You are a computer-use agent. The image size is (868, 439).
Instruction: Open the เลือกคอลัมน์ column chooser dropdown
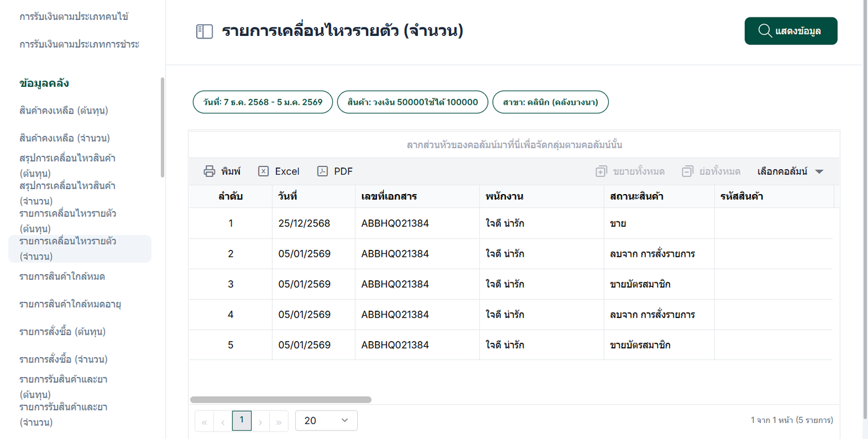(790, 172)
